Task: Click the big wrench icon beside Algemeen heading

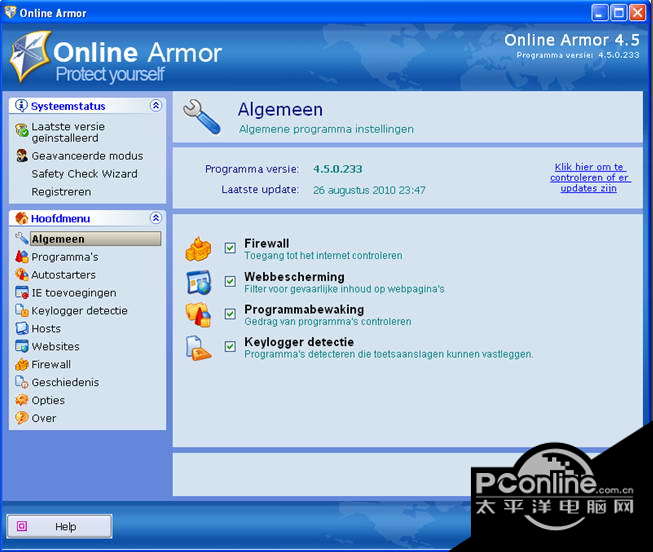Action: click(x=202, y=117)
